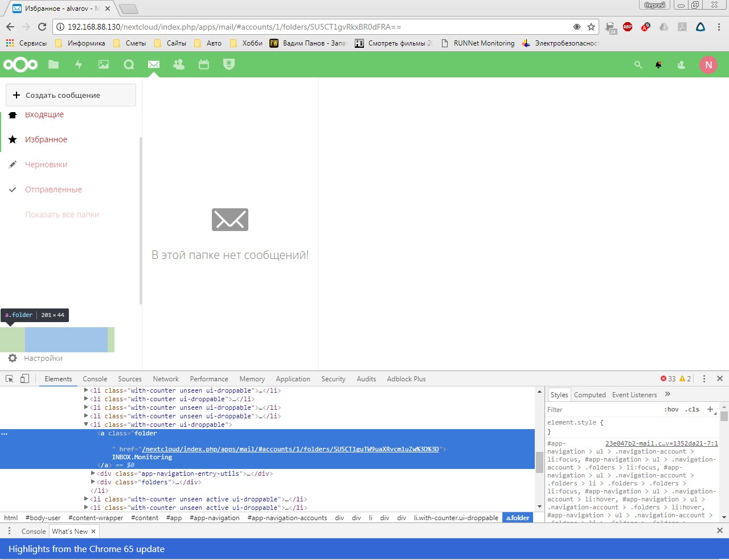
Task: Open the Security DevTools tab
Action: (333, 379)
